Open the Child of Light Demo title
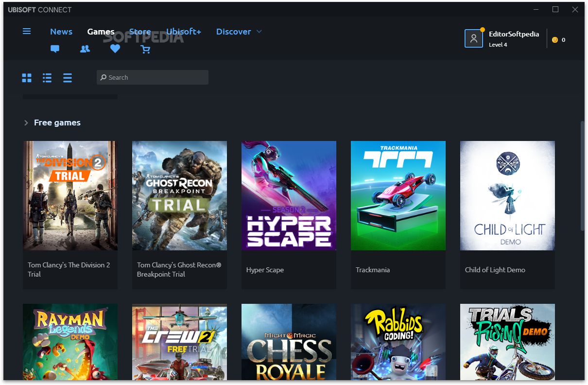This screenshot has height=385, width=588. pos(495,270)
